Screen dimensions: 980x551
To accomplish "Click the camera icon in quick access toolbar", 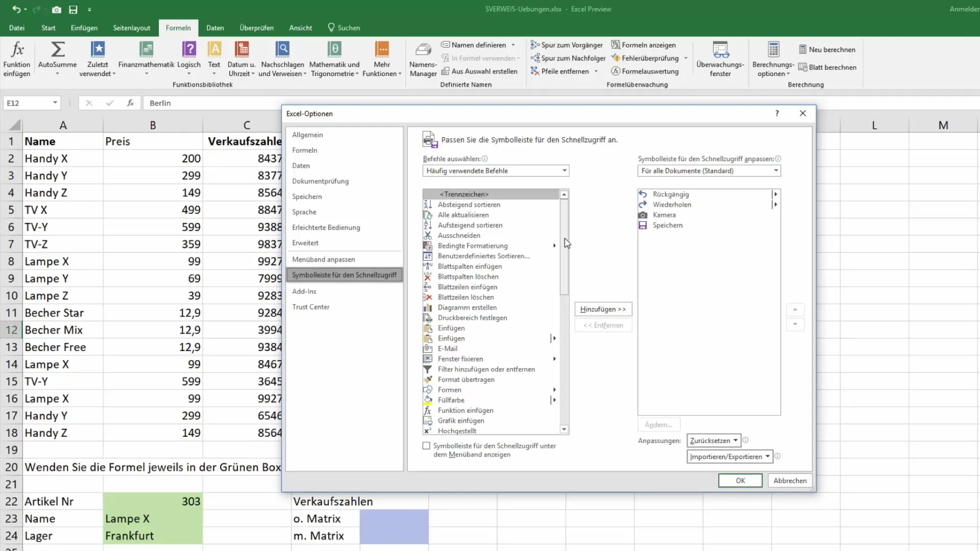I will point(57,9).
